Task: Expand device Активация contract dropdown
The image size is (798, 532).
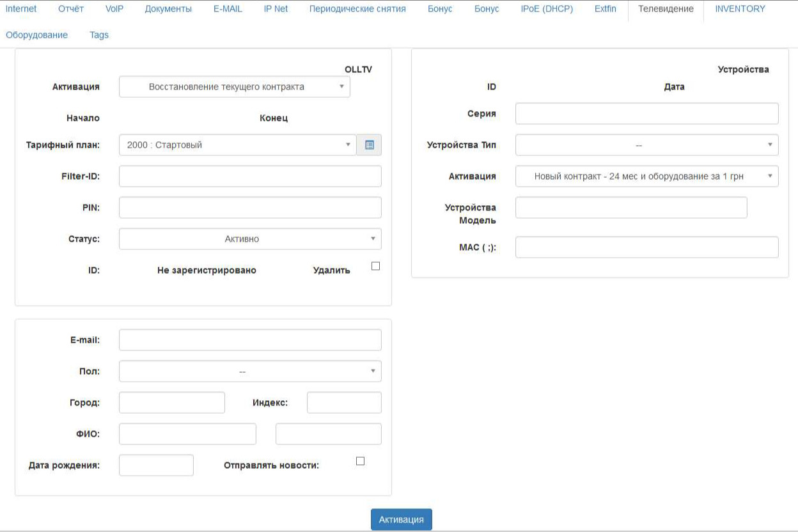Action: click(x=647, y=176)
